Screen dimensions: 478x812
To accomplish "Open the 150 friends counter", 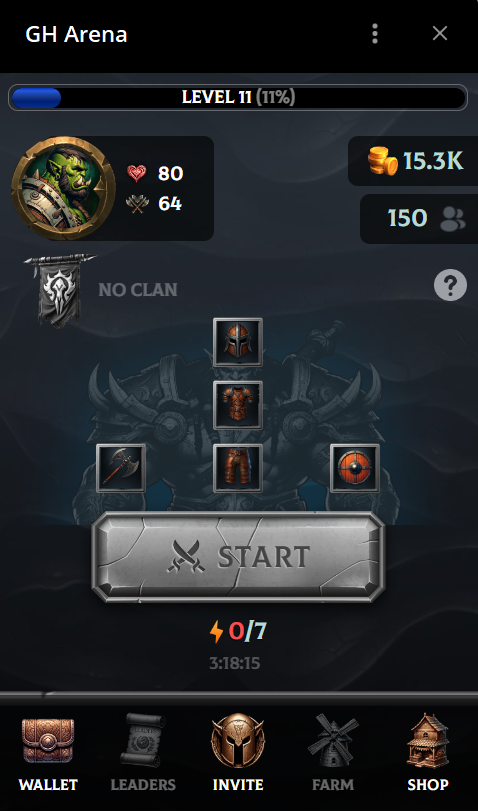I will click(x=419, y=219).
